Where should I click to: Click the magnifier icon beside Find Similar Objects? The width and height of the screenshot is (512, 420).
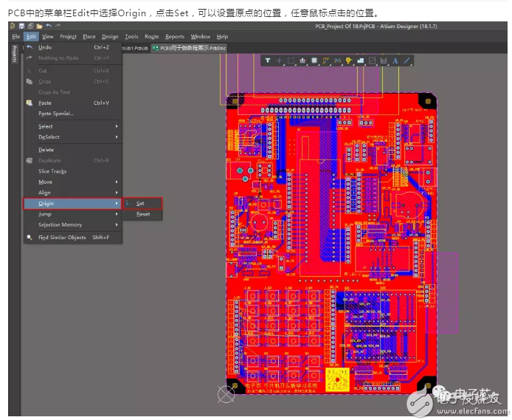click(x=30, y=238)
